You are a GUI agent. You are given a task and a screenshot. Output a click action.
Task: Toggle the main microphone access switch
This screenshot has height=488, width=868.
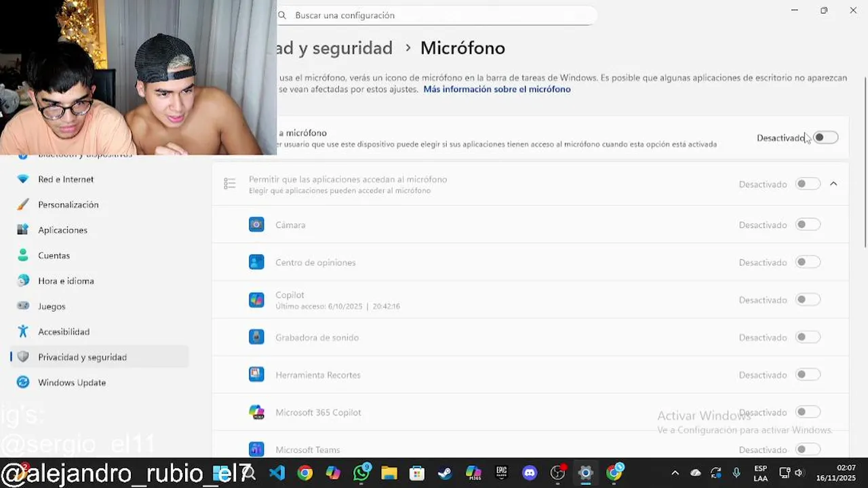pos(825,138)
